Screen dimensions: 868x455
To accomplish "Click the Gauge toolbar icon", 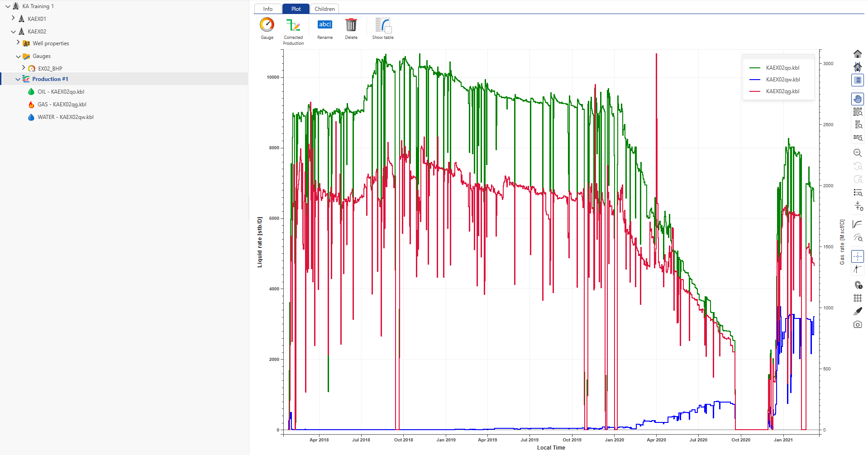I will pyautogui.click(x=267, y=25).
